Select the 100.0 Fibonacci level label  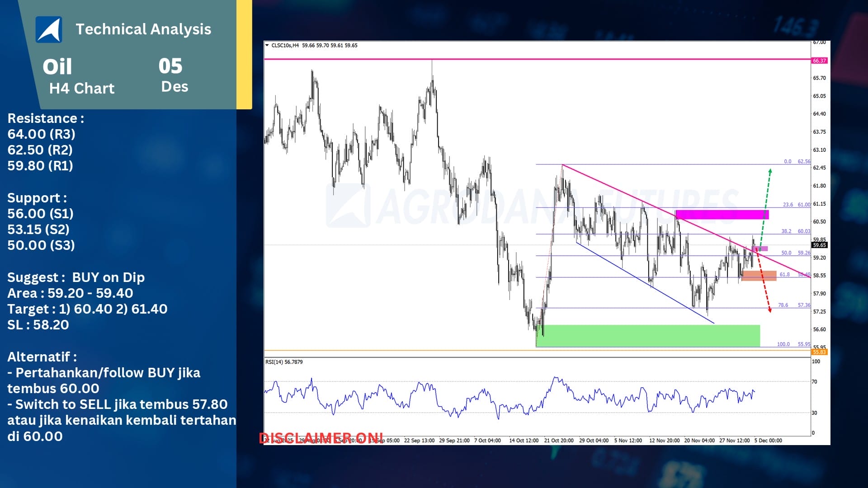click(x=783, y=344)
